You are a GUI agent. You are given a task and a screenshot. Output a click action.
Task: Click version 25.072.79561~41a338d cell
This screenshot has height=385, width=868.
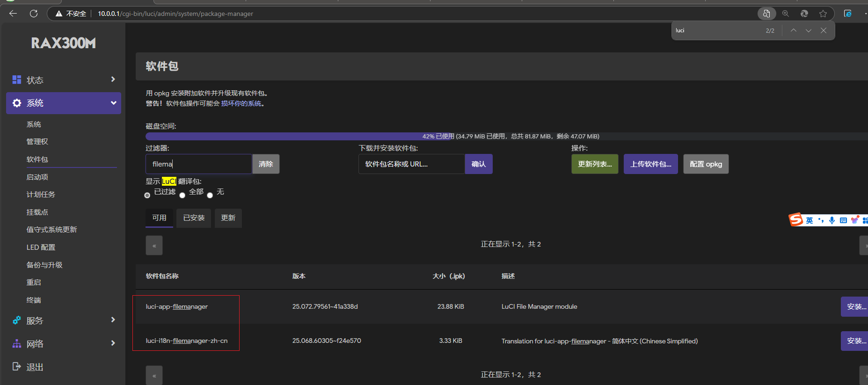pos(325,307)
